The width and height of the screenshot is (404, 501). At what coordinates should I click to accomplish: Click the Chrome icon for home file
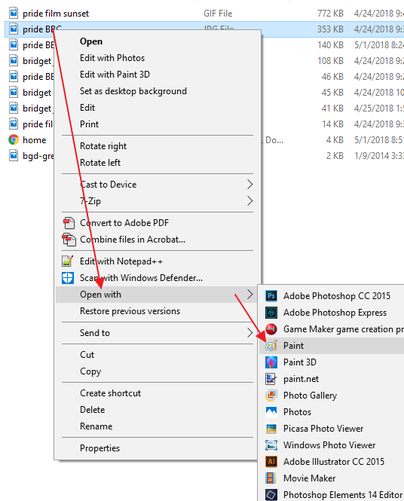tap(13, 140)
